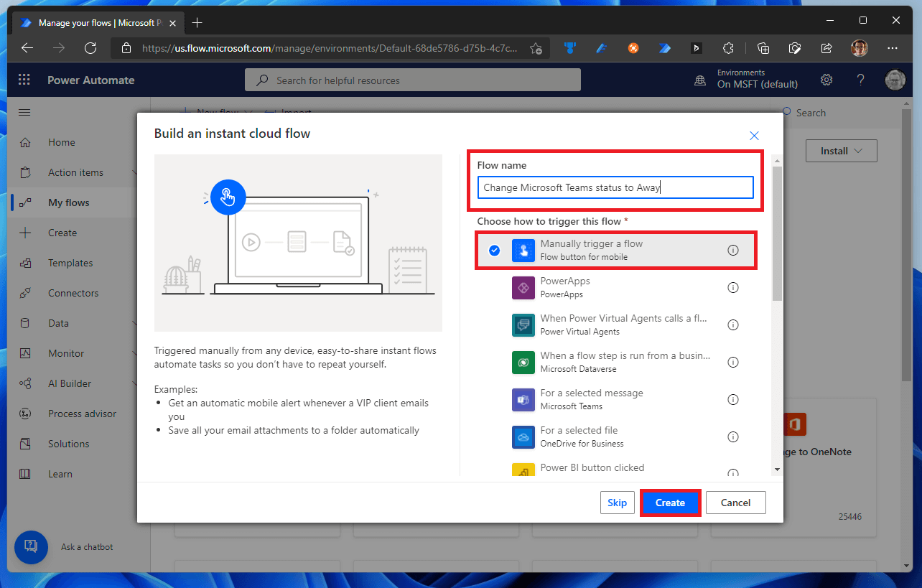
Task: Click the Power Virtual Agents trigger icon
Action: 523,325
